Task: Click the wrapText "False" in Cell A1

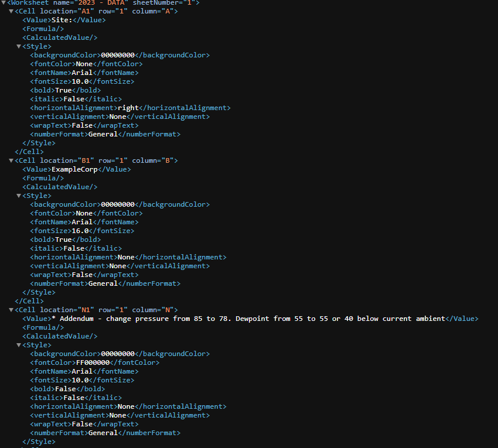Action: pos(82,125)
